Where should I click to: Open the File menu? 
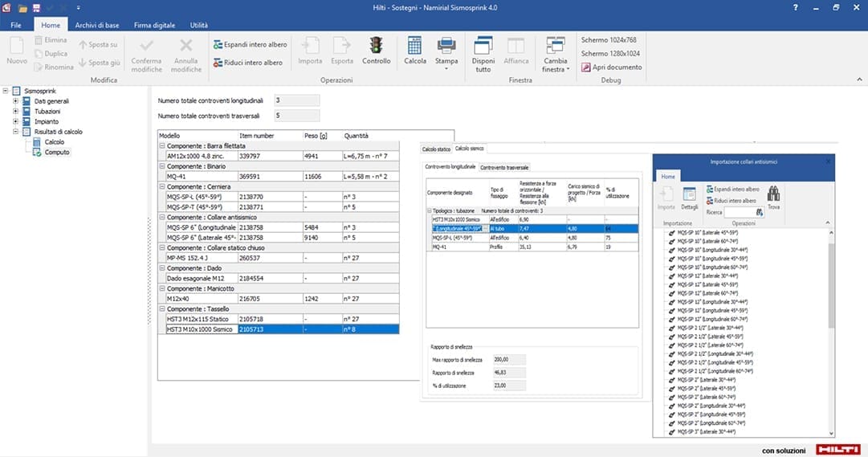tap(16, 25)
